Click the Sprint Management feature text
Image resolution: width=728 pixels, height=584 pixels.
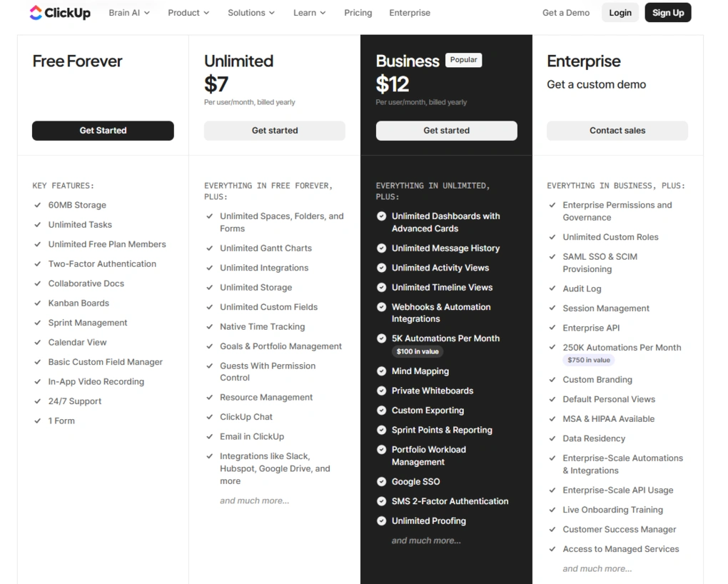(88, 323)
